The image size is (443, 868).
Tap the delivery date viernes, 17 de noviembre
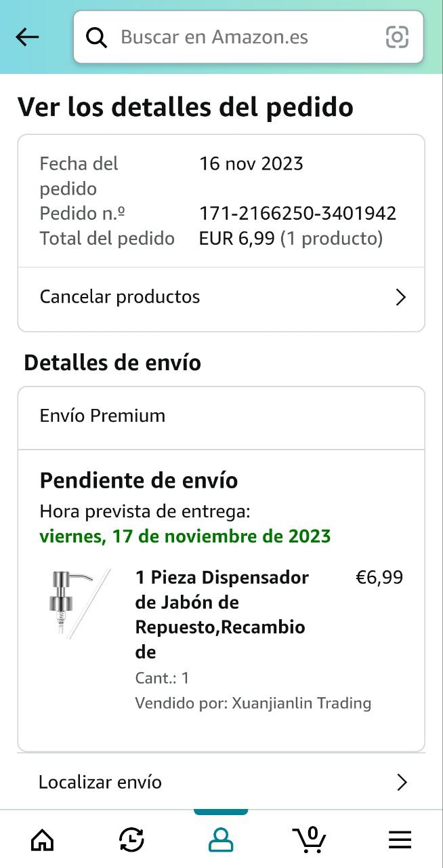pyautogui.click(x=185, y=536)
